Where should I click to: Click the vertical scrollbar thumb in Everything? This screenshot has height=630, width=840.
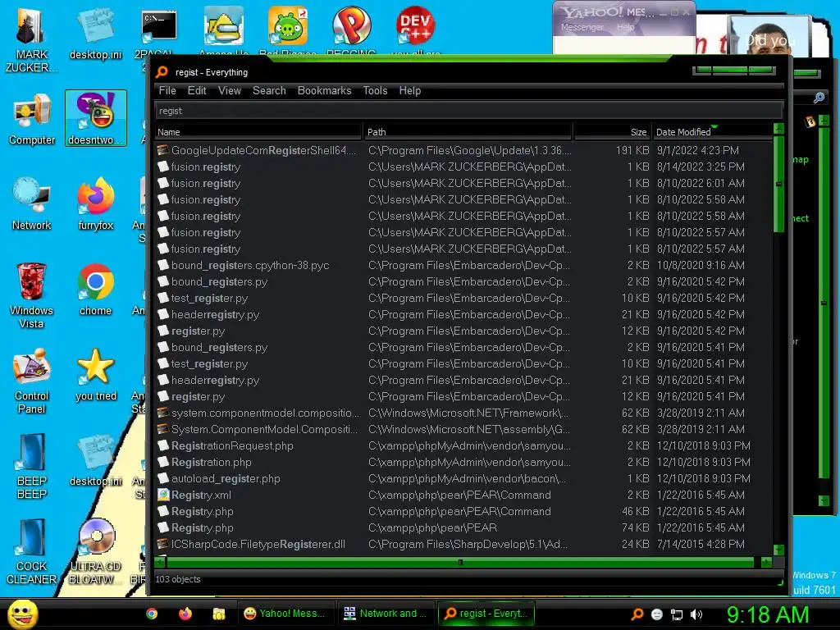778,184
